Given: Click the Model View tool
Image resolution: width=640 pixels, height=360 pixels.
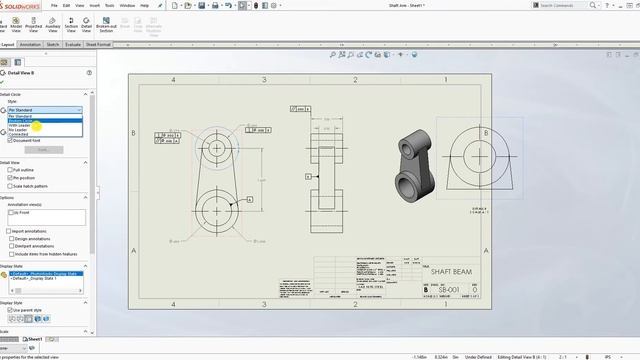Looking at the screenshot, I should [16, 24].
